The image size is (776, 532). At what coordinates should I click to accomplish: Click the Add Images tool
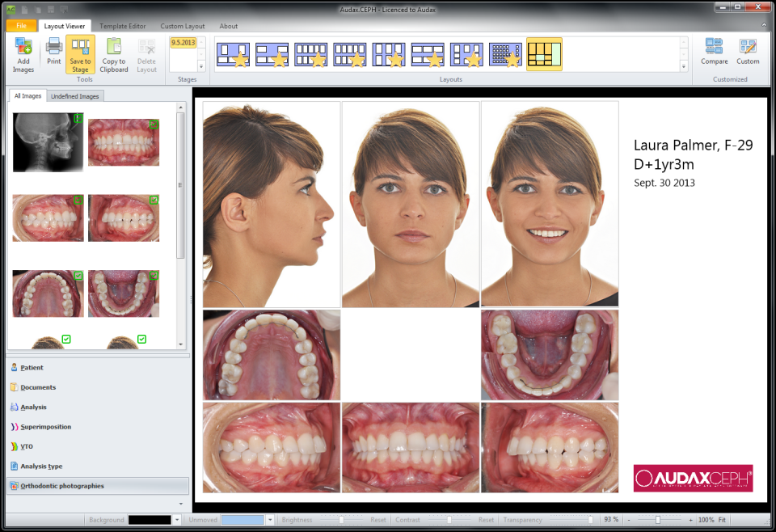click(23, 55)
